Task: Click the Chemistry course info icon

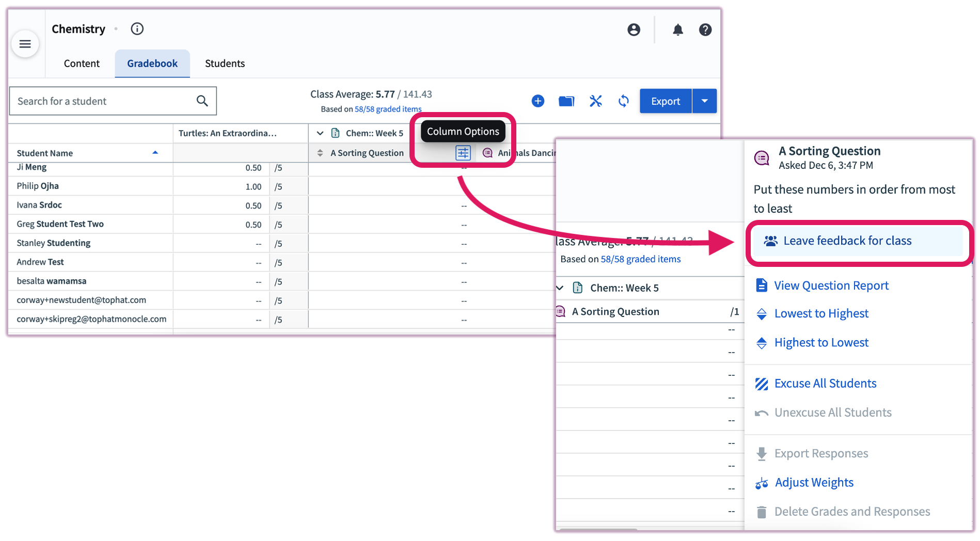Action: [137, 29]
